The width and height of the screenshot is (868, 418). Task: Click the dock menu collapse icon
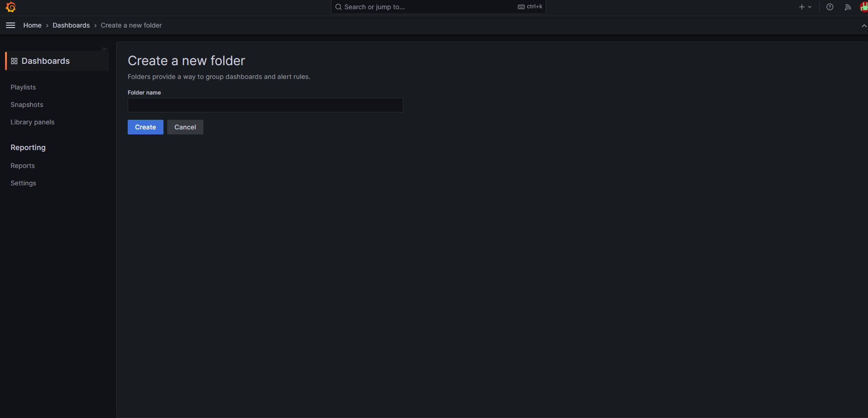coord(105,49)
